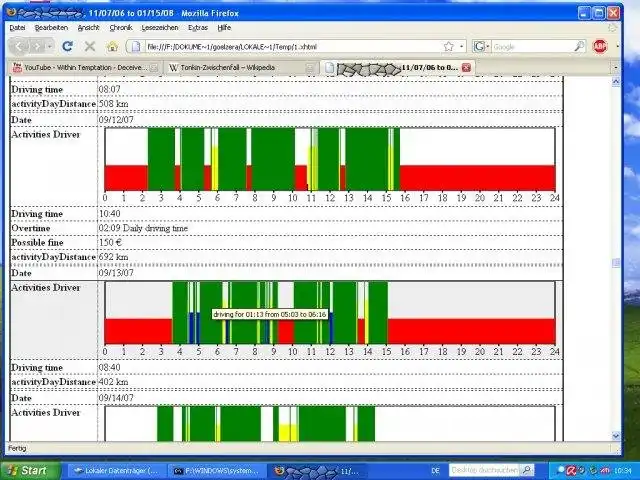640x480 pixels.
Task: Open the Chronik menu
Action: (x=121, y=28)
